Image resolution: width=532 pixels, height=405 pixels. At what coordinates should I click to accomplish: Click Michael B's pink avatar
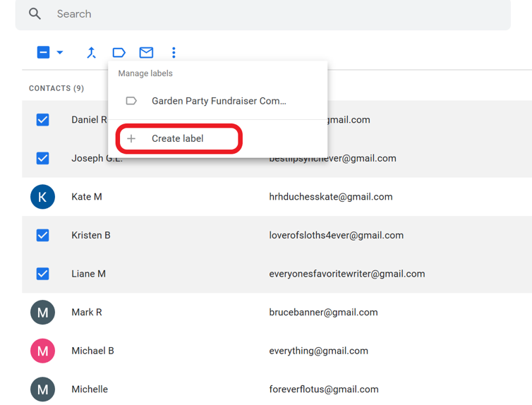coord(42,351)
